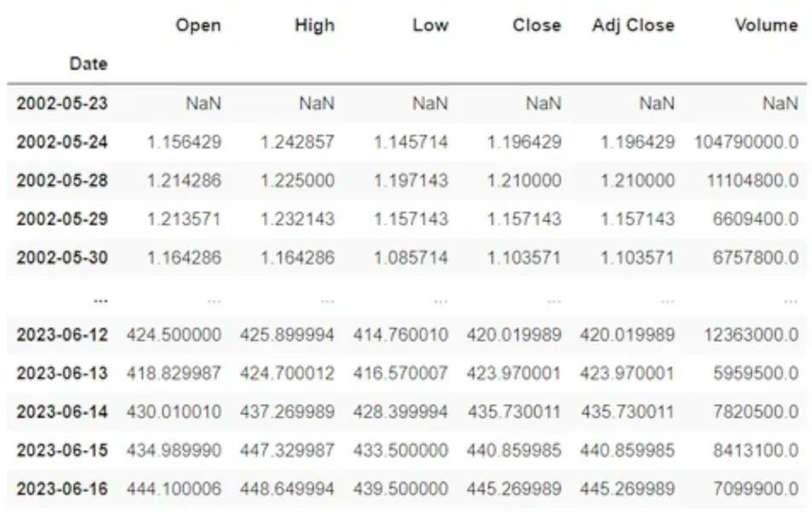Select the 2002-05-28 row label
The image size is (812, 512).
click(x=62, y=181)
